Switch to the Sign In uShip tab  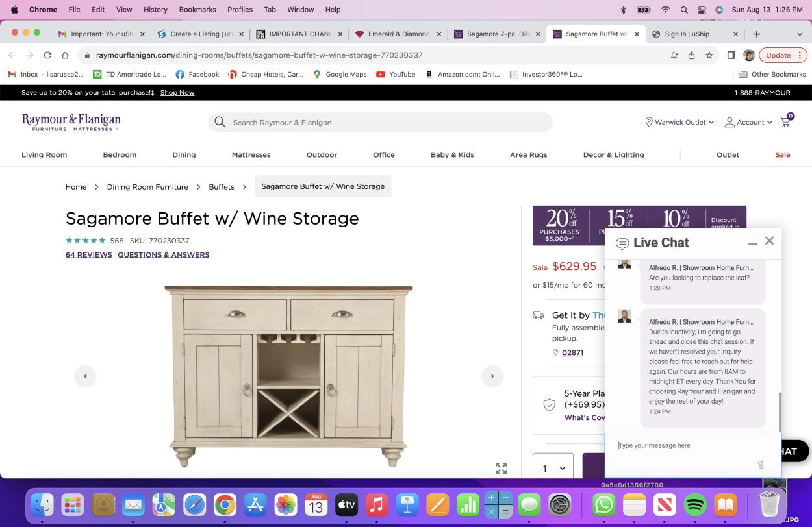[x=693, y=34]
